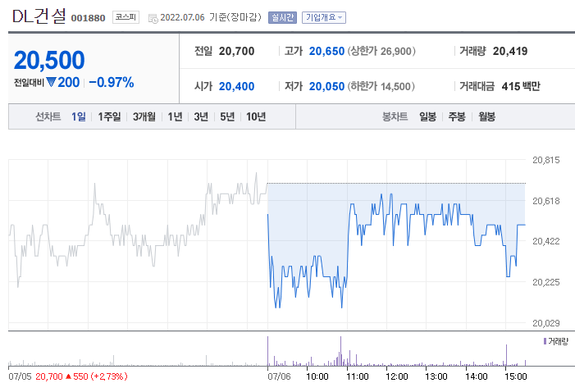Switch to 월봉 monthly candle chart
This screenshot has width=575, height=392.
(x=486, y=116)
